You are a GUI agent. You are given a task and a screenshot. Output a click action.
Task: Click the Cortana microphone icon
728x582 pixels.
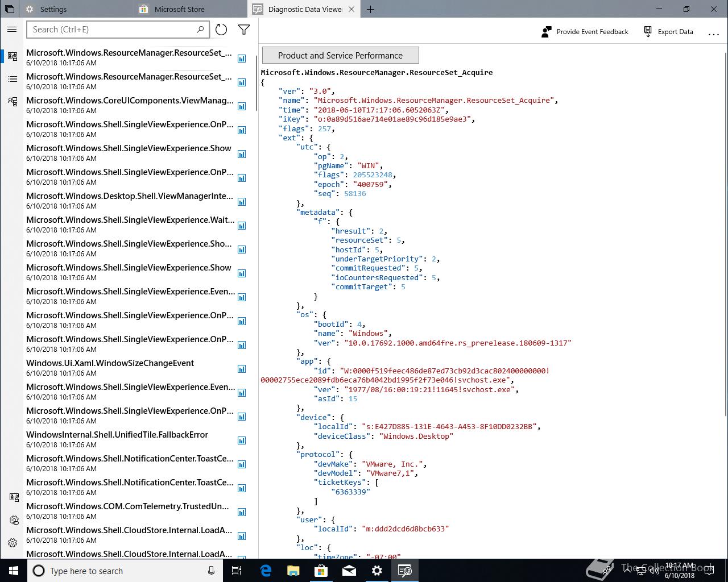pos(211,571)
